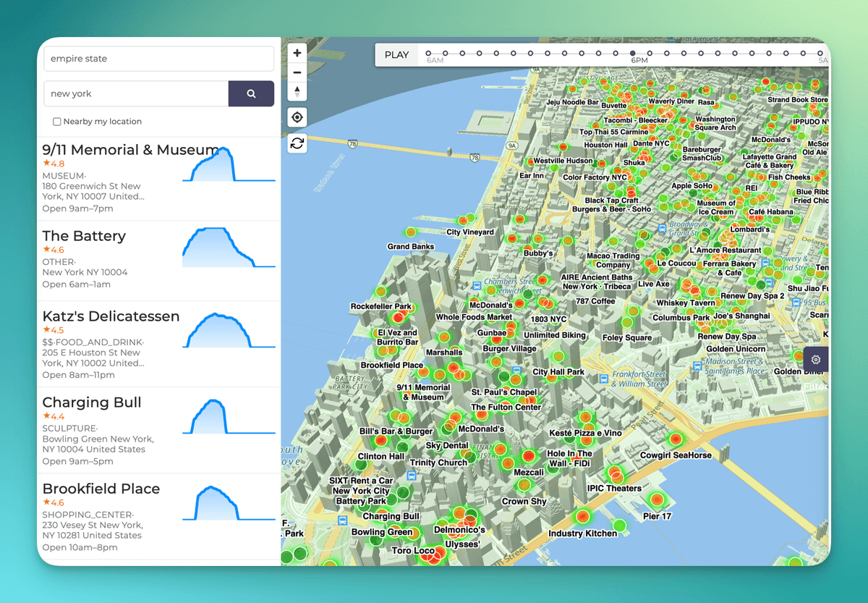Click the Strand Book Store label
Viewport: 868px width, 603px height.
pos(798,100)
